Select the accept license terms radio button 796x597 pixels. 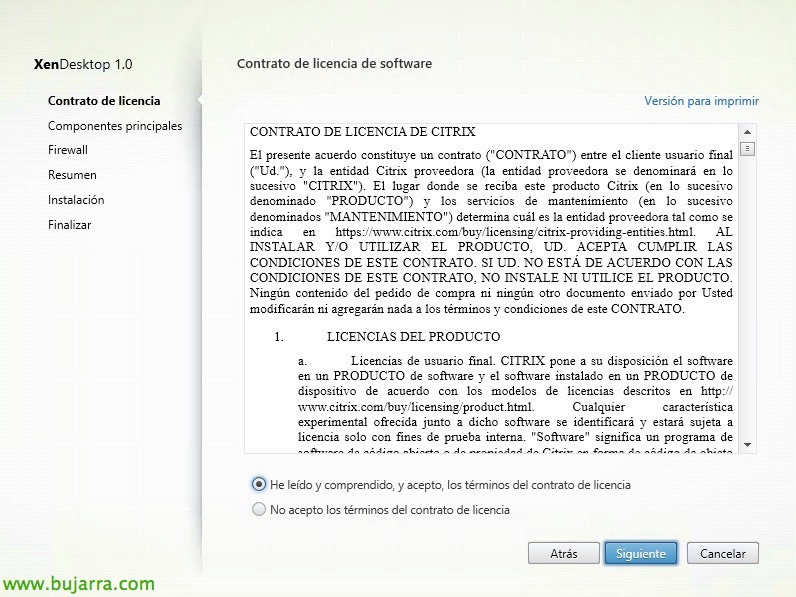[x=259, y=484]
